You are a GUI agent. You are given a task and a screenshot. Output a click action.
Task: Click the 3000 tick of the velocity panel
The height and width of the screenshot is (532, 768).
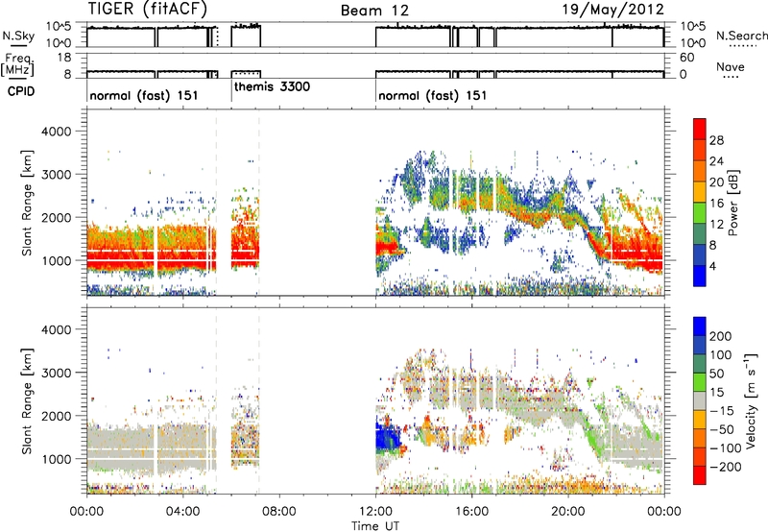click(57, 373)
